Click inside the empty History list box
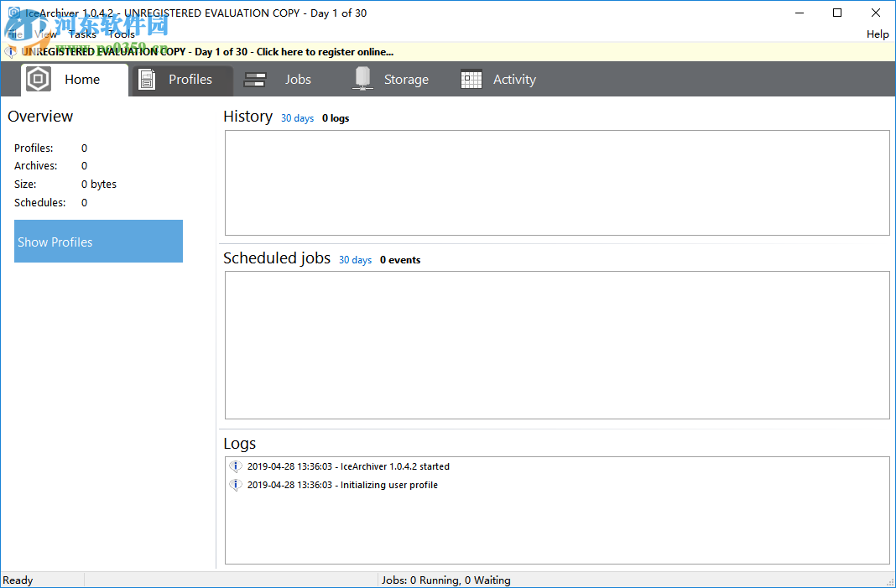 pos(557,183)
